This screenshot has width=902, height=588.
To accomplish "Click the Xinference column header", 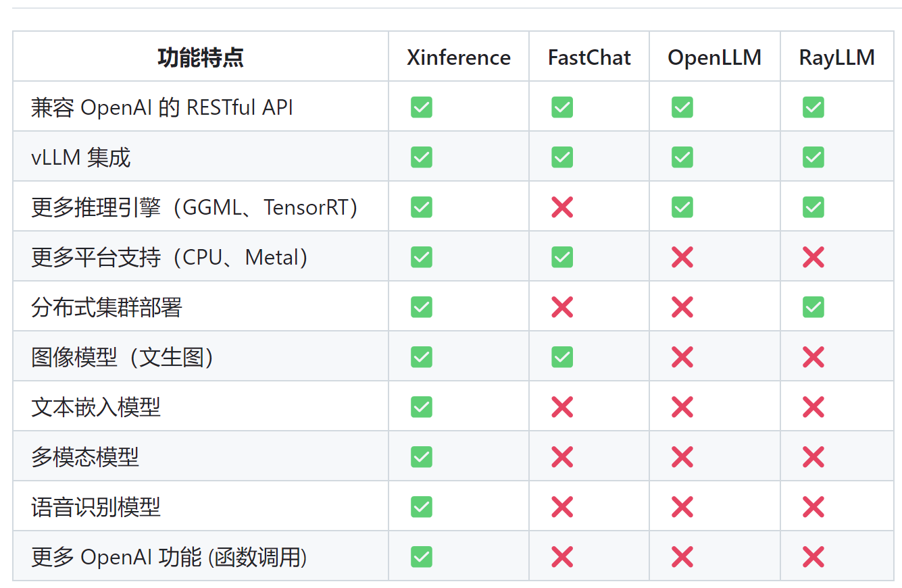I will pos(459,57).
